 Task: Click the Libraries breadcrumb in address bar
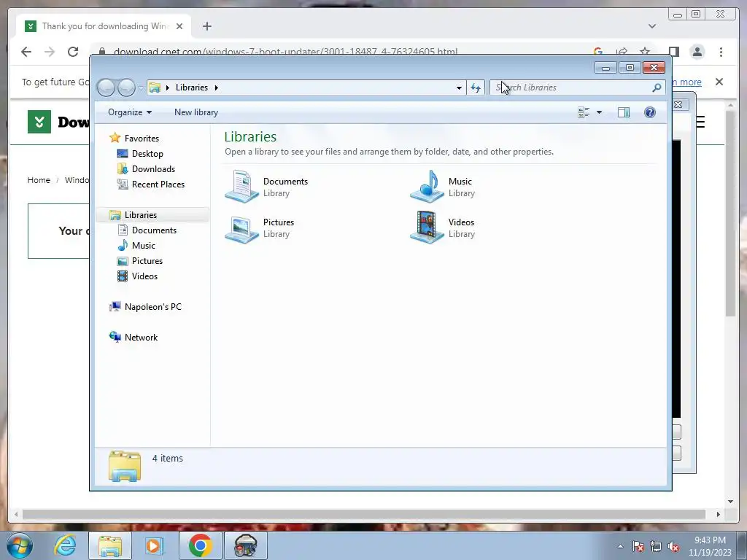192,87
